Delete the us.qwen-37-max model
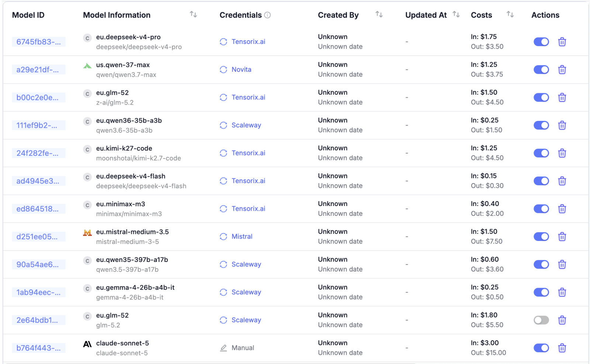 [x=562, y=70]
